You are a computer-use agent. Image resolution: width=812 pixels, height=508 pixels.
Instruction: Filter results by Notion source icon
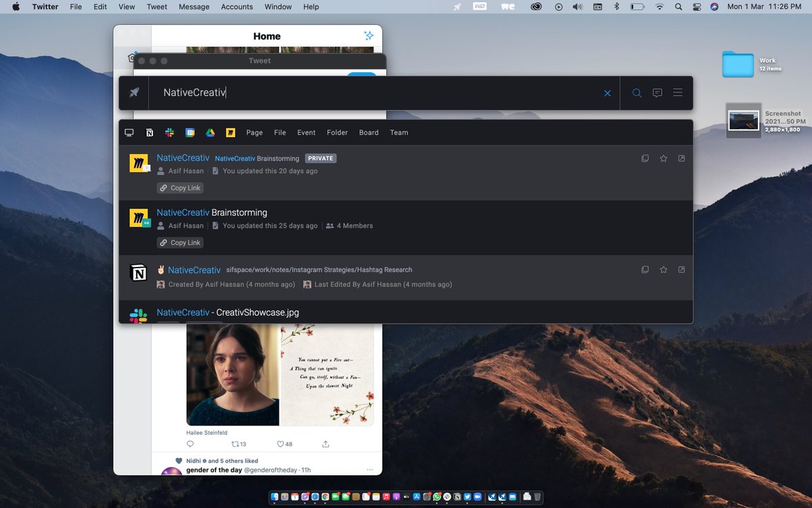150,133
